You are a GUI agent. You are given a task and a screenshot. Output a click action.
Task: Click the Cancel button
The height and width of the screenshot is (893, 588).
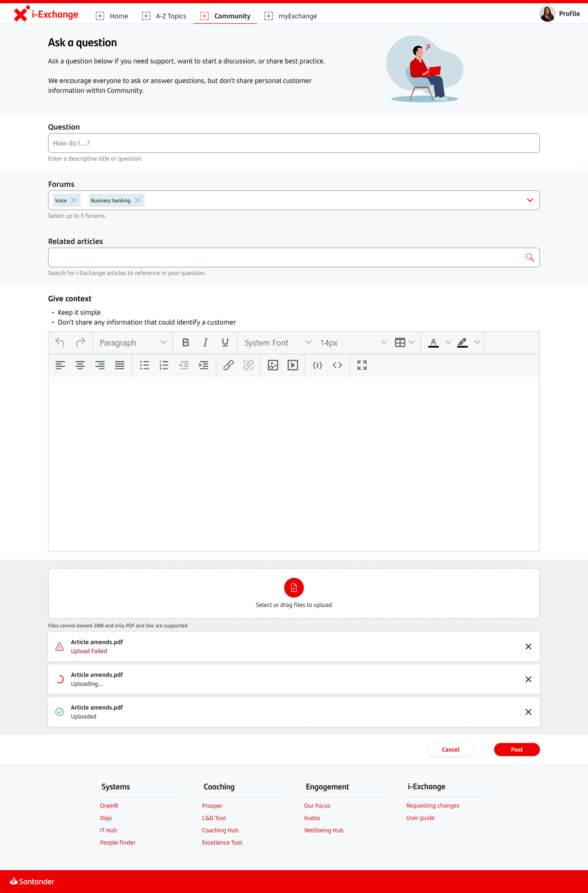pyautogui.click(x=451, y=750)
